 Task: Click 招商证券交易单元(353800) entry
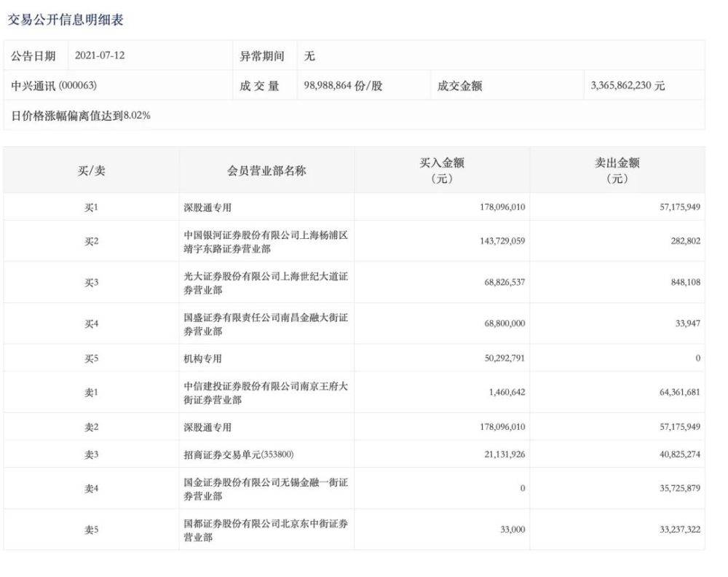click(x=239, y=455)
